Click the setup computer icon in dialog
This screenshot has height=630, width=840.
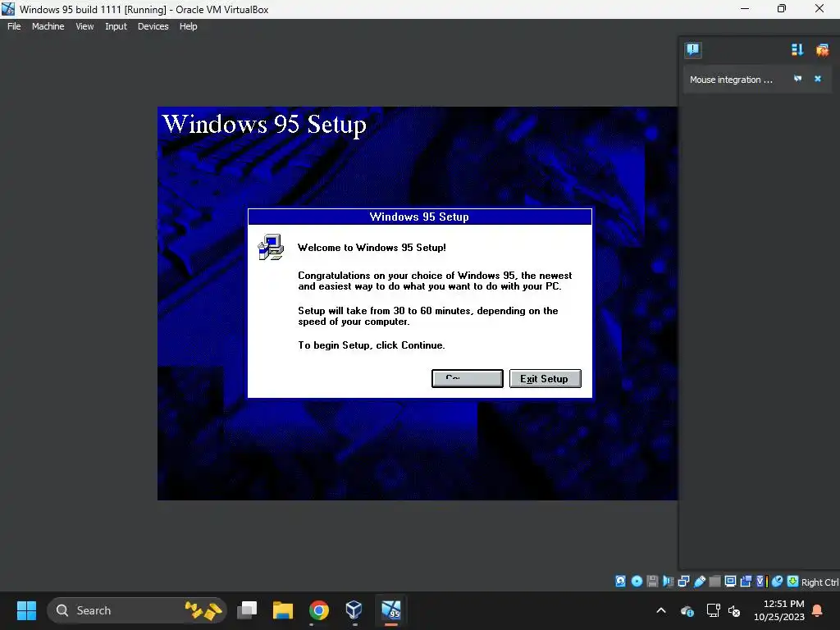pos(271,247)
